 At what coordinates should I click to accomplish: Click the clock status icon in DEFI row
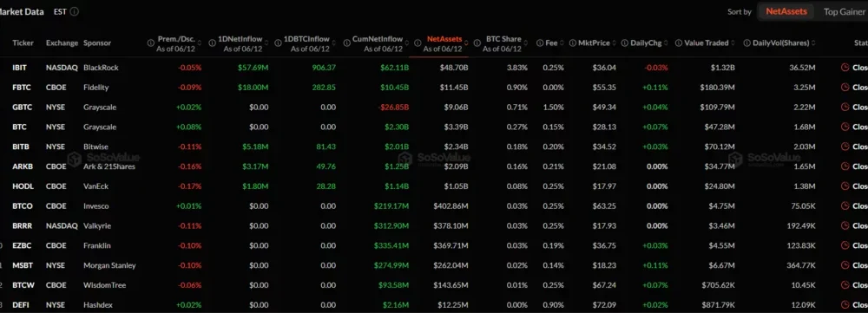coord(845,305)
